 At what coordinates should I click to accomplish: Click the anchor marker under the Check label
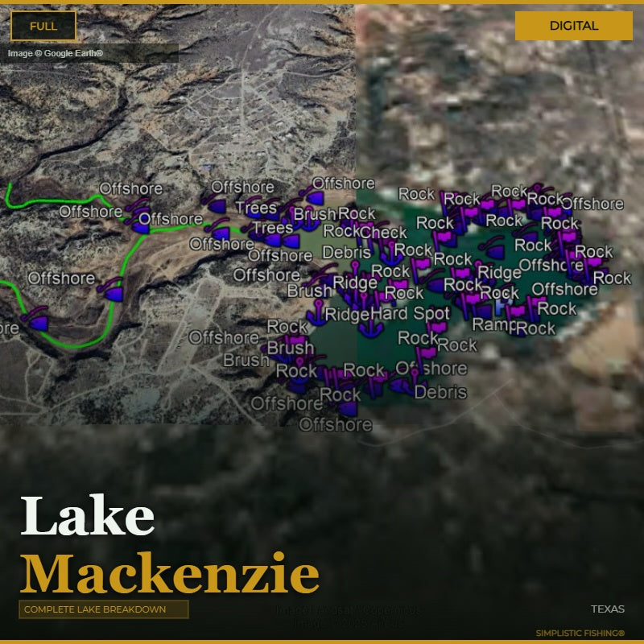391,255
